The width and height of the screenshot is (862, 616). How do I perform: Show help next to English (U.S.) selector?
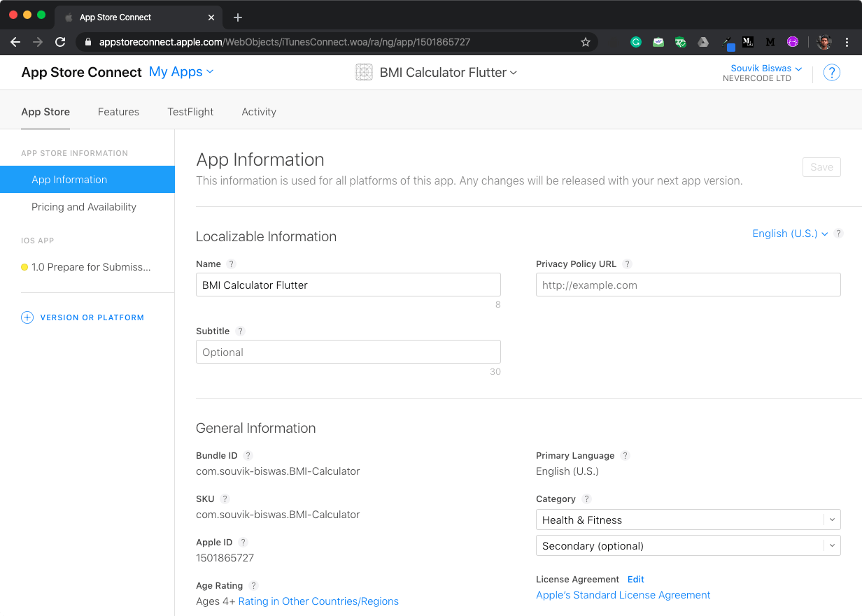point(838,234)
